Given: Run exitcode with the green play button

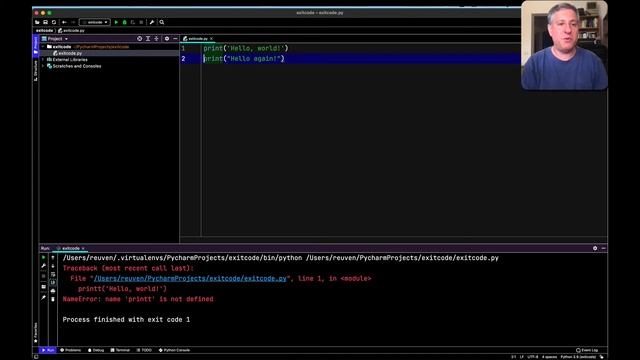Looking at the screenshot, I should click(x=116, y=22).
